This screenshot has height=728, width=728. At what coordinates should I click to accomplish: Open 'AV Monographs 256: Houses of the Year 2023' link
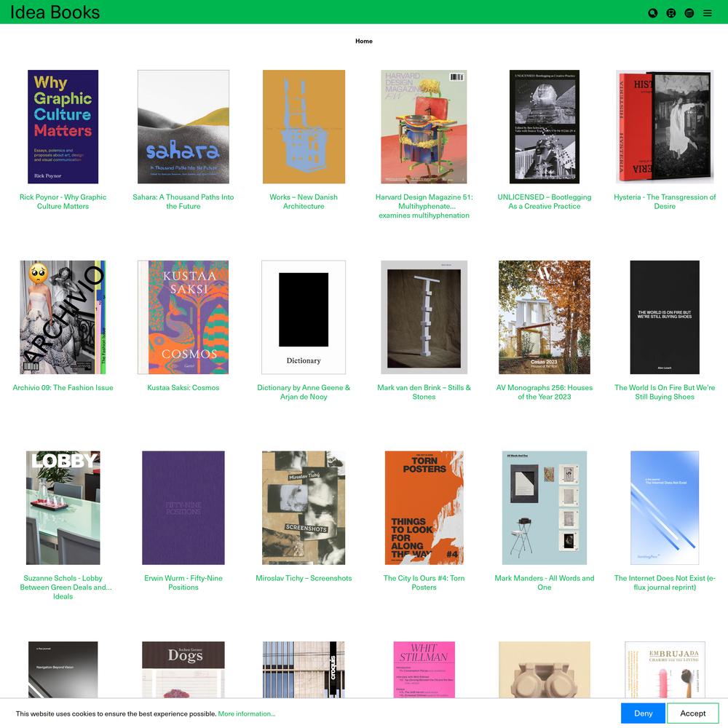click(545, 392)
